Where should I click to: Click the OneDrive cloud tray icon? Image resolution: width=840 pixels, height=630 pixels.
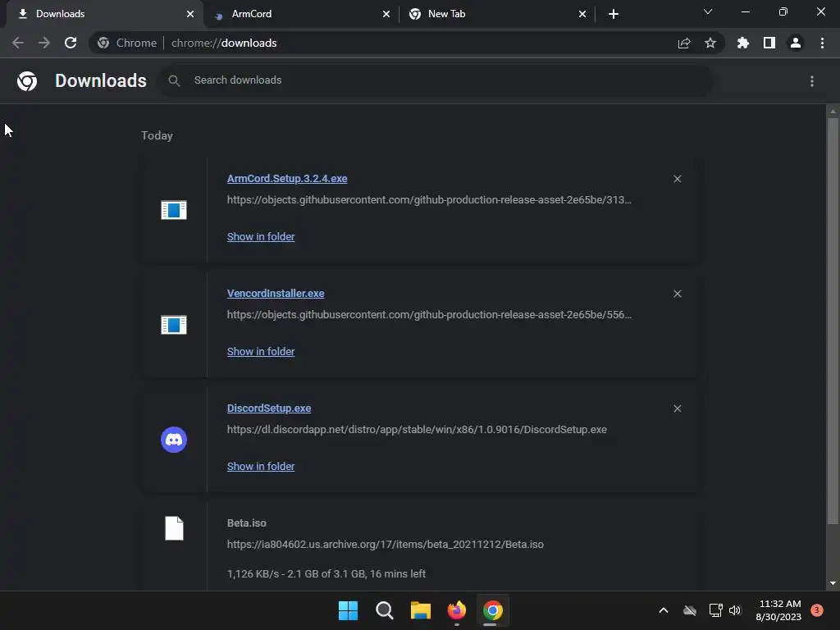[690, 610]
